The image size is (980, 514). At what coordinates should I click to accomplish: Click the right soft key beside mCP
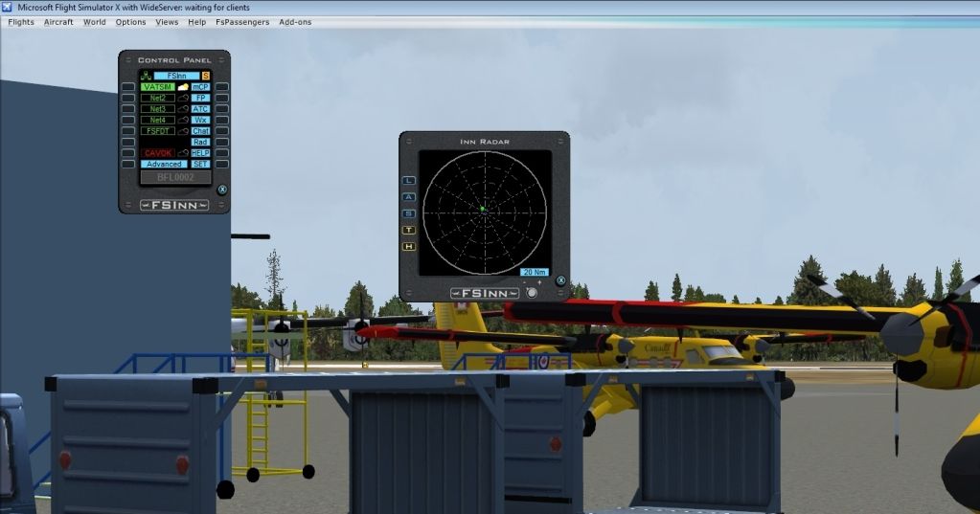pyautogui.click(x=222, y=87)
